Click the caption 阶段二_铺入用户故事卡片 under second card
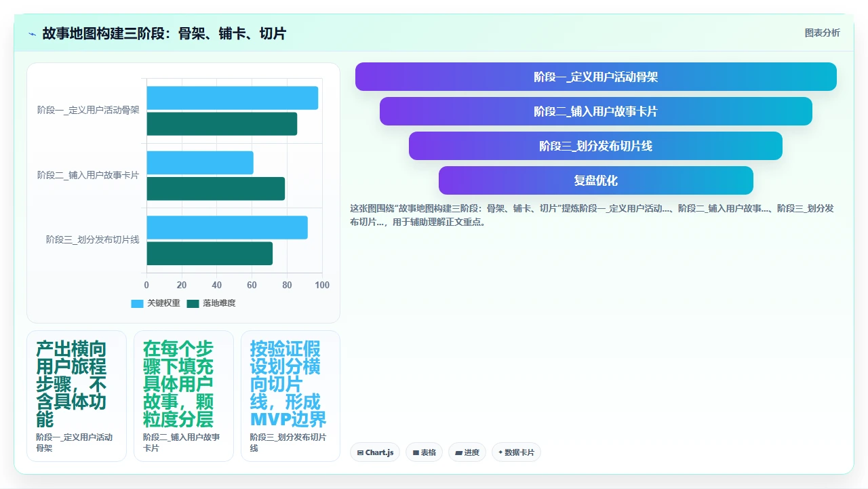This screenshot has width=868, height=489. (181, 443)
